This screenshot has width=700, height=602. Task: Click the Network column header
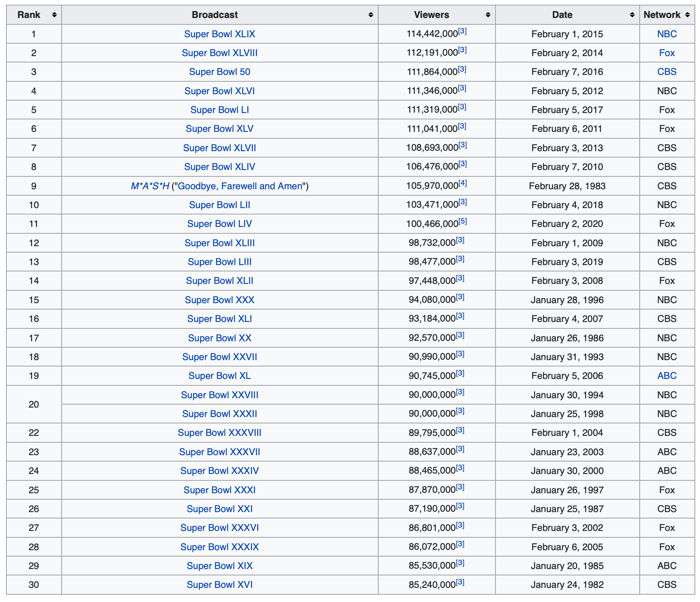click(667, 15)
